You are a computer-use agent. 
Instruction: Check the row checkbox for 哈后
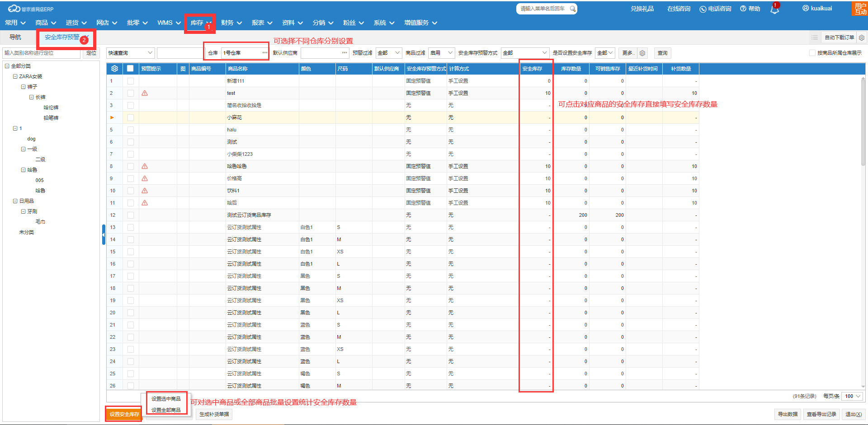pos(131,203)
